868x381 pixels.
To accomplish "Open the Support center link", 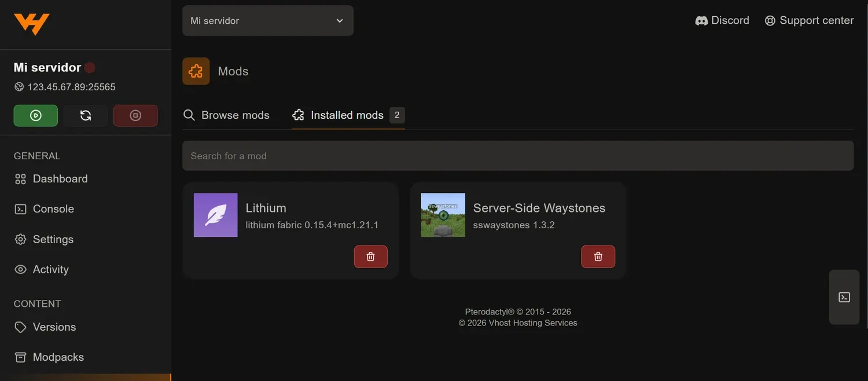I will coord(809,20).
